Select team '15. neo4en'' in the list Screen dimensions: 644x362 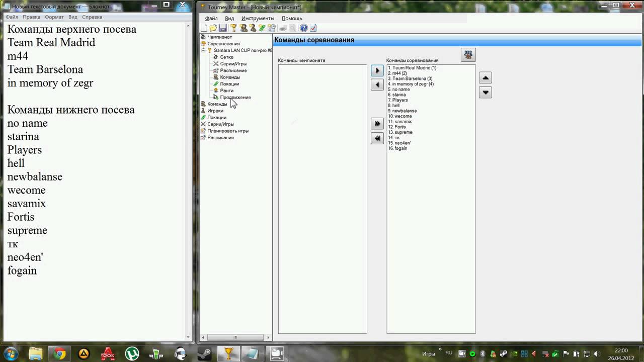point(399,143)
